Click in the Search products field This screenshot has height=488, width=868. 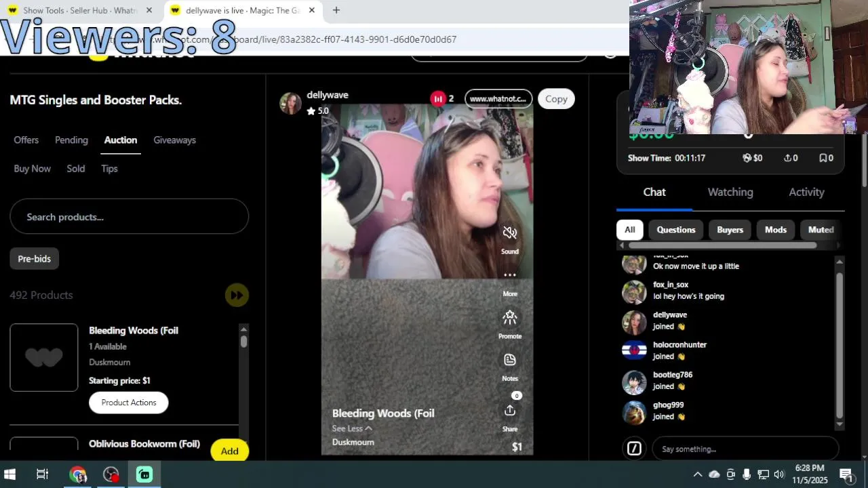129,217
